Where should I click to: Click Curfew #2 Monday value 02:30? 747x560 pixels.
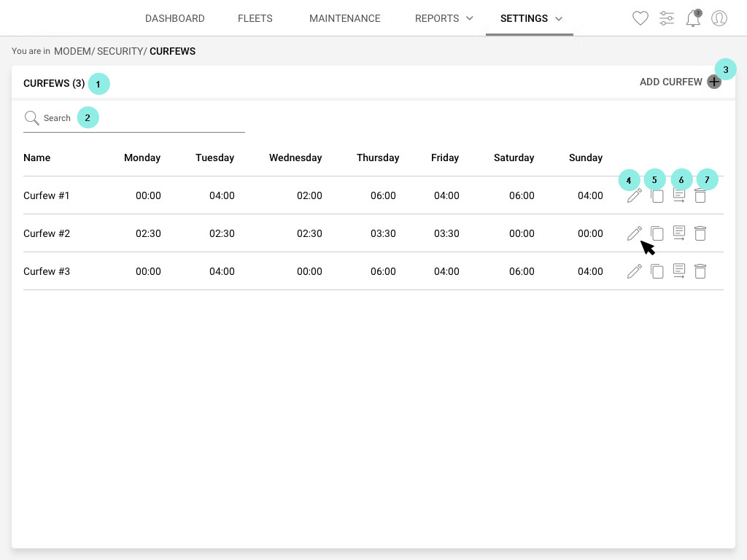tap(148, 233)
